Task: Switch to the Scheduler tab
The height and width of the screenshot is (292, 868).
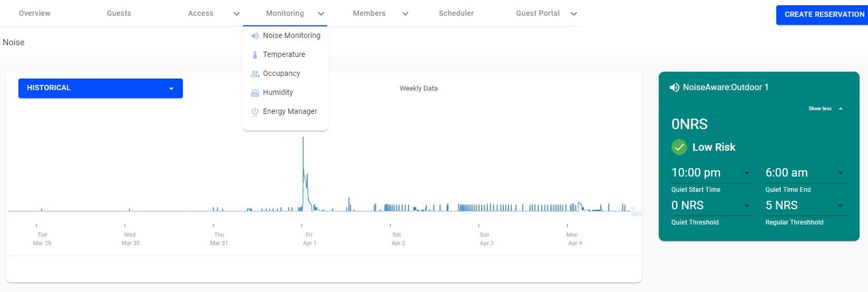Action: coord(456,13)
